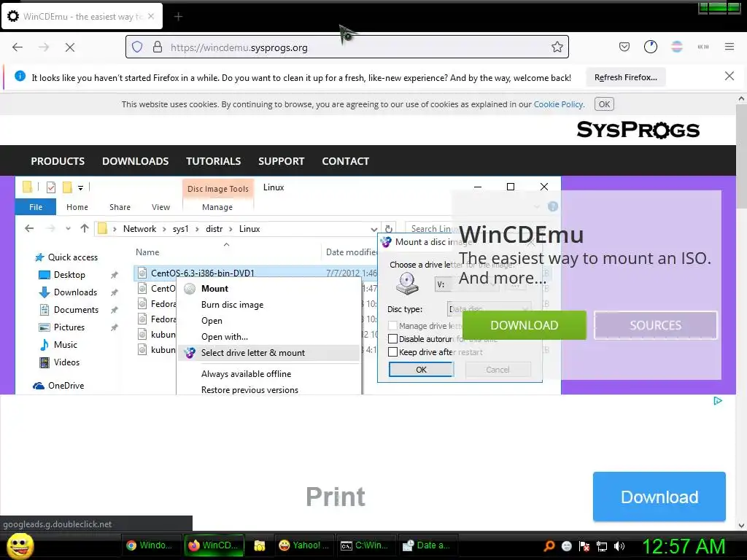The image size is (747, 560).
Task: Switch to the C:\Win... command prompt taskbar item
Action: click(366, 545)
